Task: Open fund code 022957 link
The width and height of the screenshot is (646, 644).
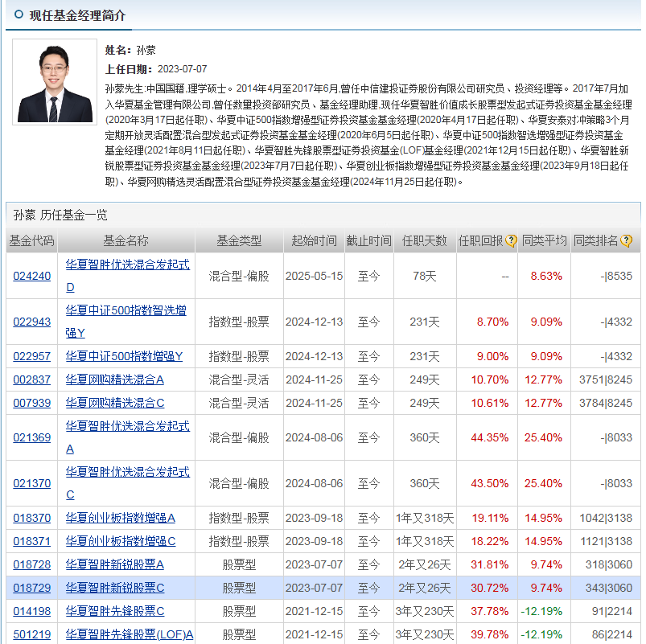Action: (x=31, y=356)
